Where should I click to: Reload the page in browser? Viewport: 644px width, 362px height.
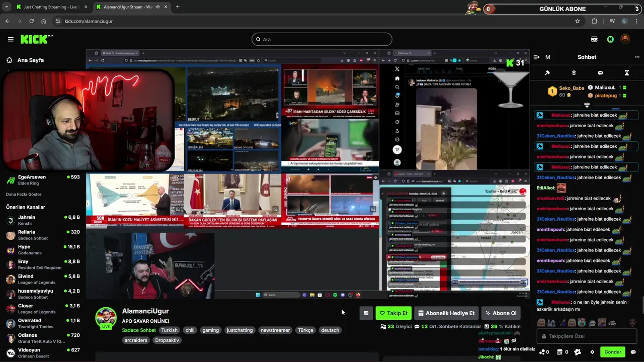click(x=31, y=21)
